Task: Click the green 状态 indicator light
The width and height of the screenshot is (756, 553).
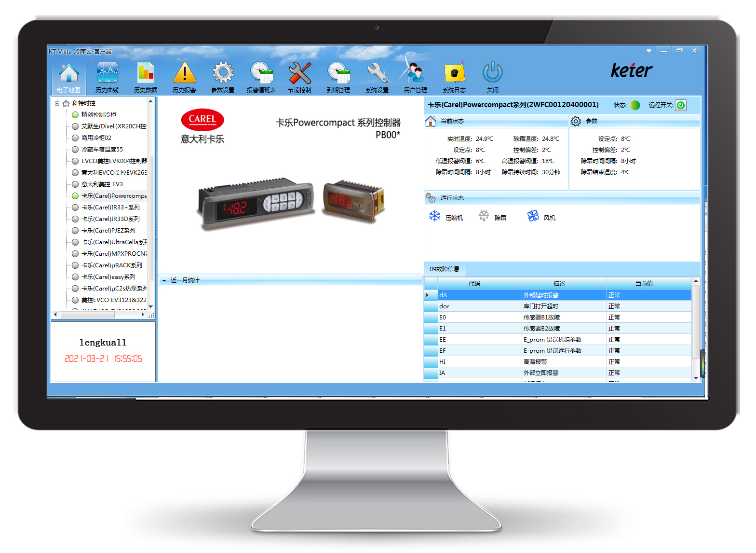Action: 635,105
